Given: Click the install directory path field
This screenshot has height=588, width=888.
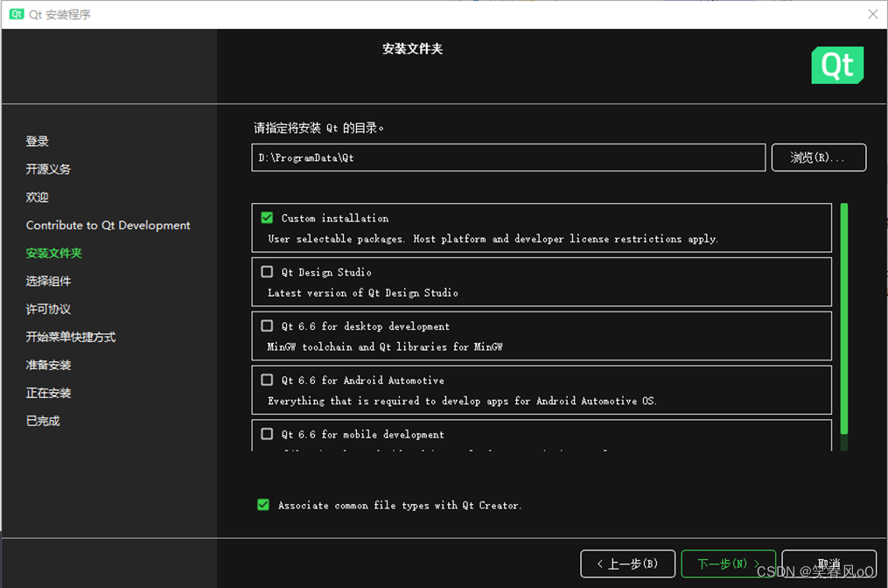Looking at the screenshot, I should (x=508, y=157).
